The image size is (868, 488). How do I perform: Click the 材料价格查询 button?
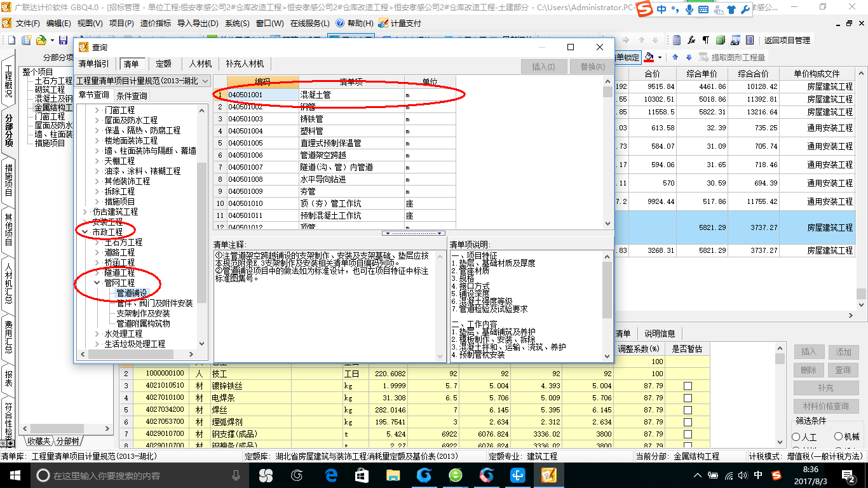pyautogui.click(x=825, y=406)
